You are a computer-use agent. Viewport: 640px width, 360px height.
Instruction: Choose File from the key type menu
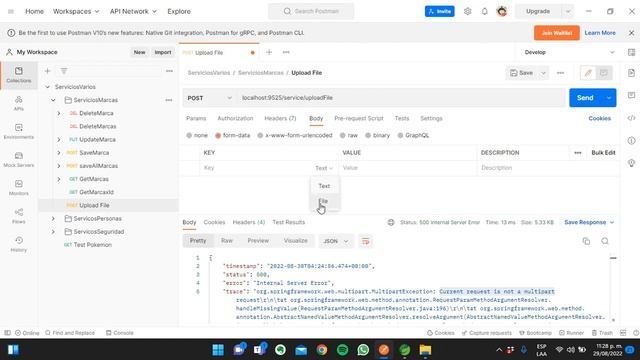coord(324,201)
